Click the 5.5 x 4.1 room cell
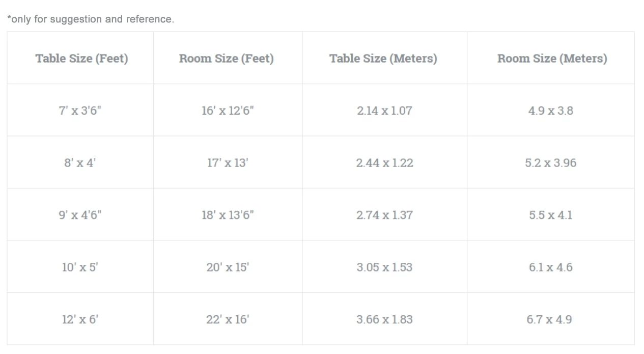The width and height of the screenshot is (644, 354). point(551,215)
